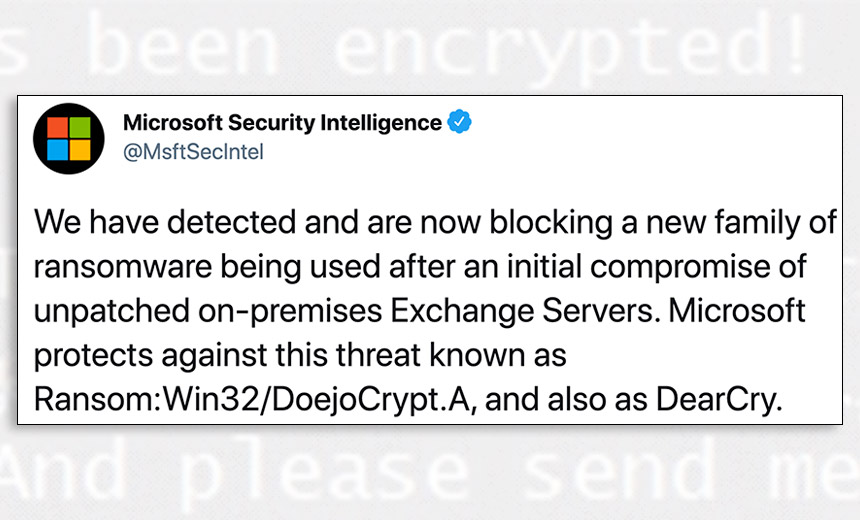Click 'Exchange Servers' in tweet text
The width and height of the screenshot is (860, 520).
coord(523,311)
